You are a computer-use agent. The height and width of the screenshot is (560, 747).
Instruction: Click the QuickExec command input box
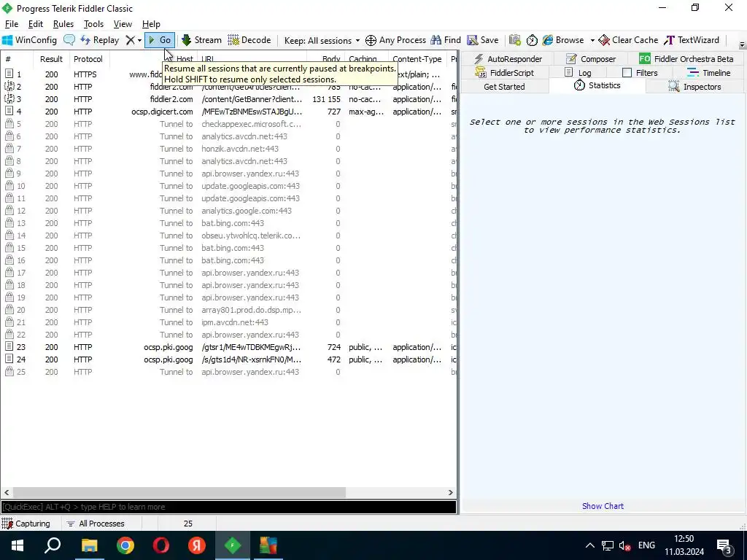[228, 507]
